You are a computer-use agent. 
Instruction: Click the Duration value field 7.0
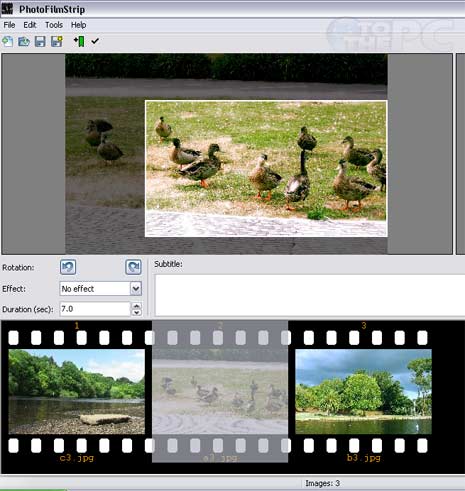coord(95,309)
